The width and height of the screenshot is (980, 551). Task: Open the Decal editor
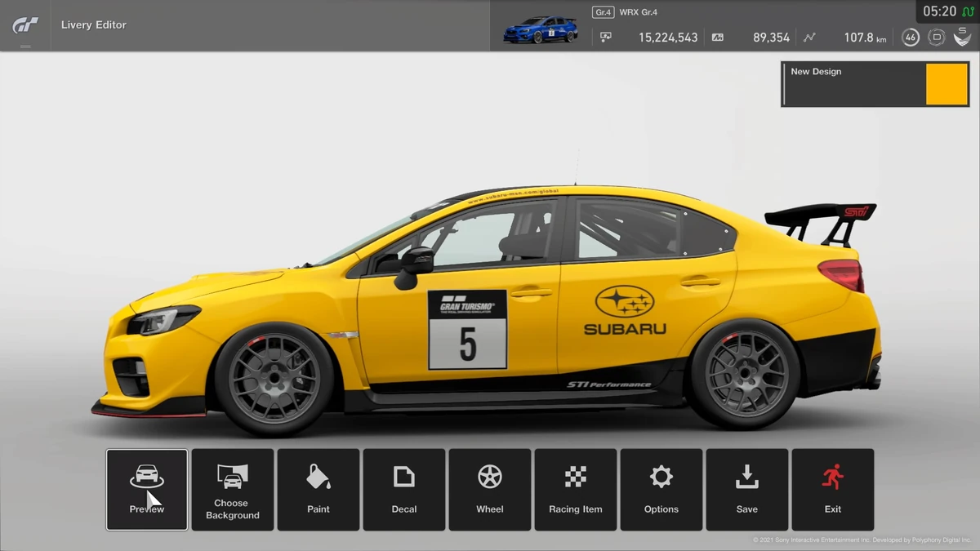(x=404, y=489)
